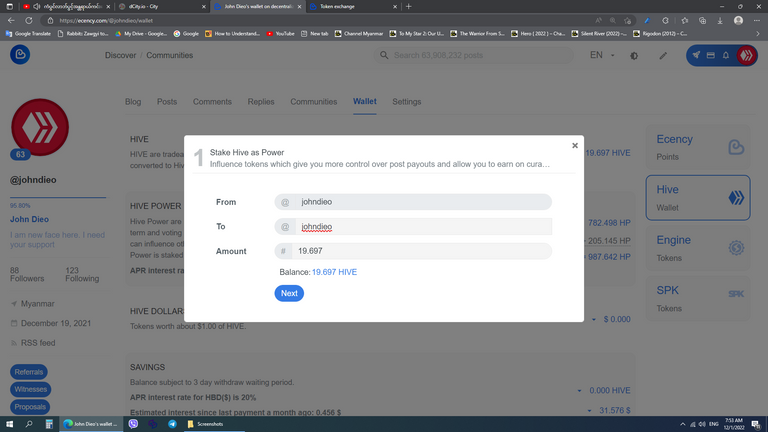768x432 pixels.
Task: Click Windows Start button
Action: click(9, 424)
